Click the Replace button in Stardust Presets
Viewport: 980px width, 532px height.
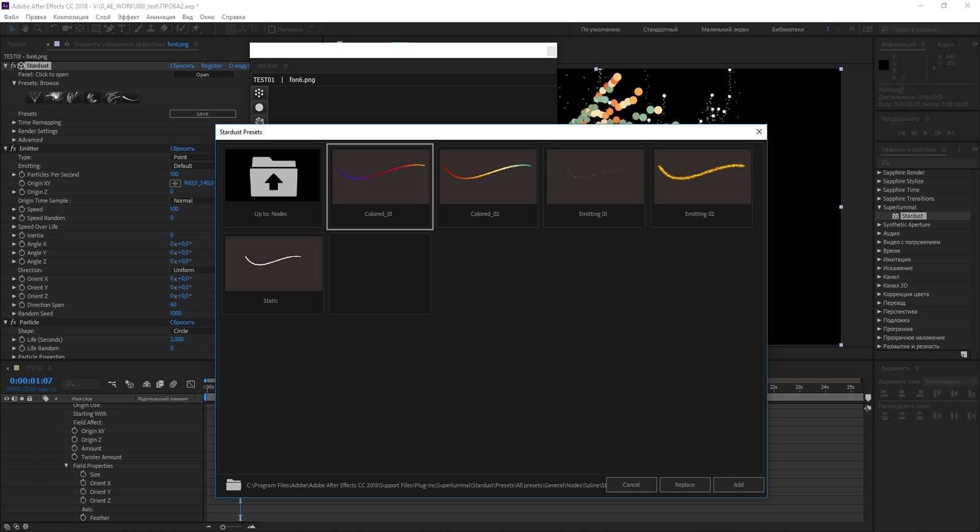coord(685,485)
